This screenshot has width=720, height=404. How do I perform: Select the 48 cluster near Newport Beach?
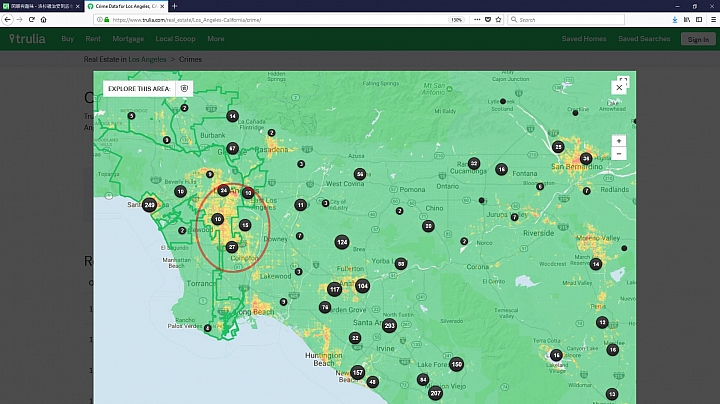click(372, 382)
